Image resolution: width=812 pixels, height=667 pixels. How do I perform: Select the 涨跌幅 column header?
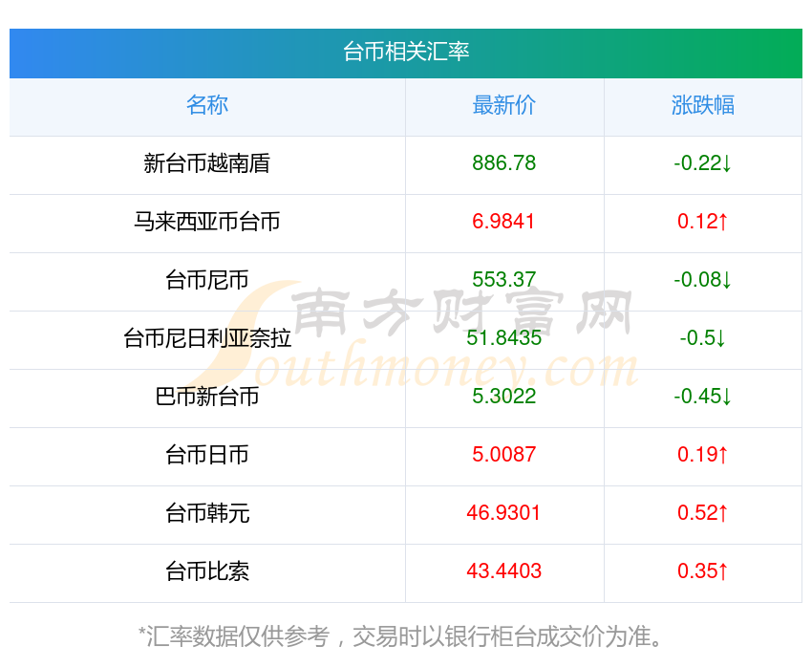click(x=703, y=105)
